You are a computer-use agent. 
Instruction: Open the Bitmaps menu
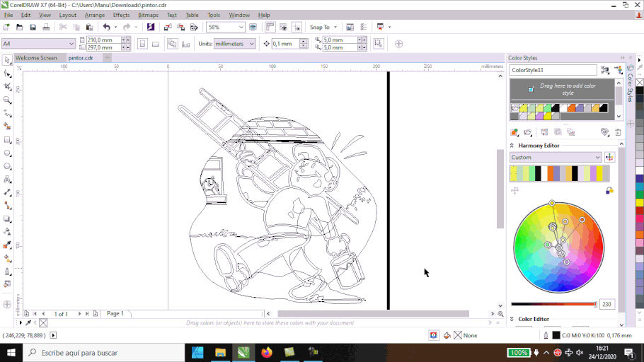148,15
